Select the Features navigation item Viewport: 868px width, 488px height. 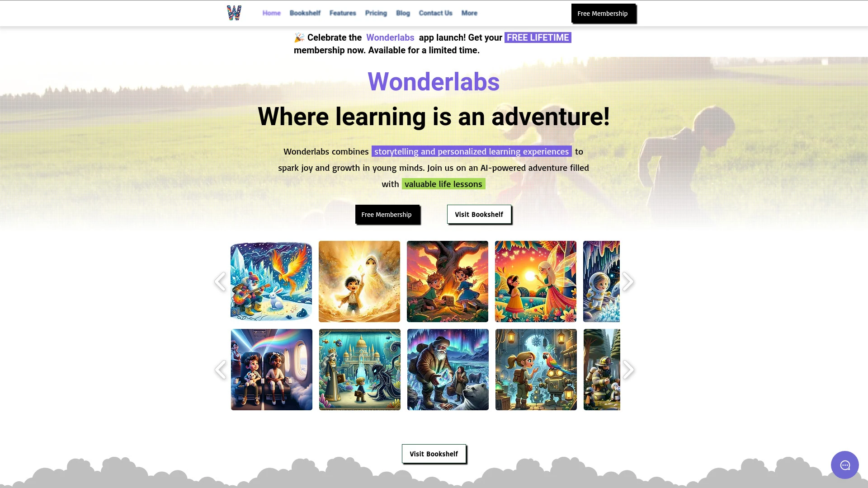click(x=343, y=13)
